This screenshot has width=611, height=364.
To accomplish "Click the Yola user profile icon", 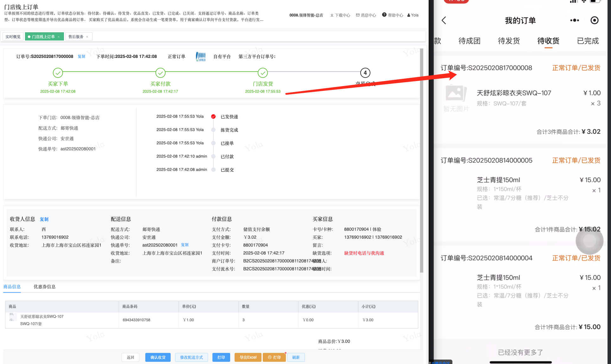I will (409, 15).
